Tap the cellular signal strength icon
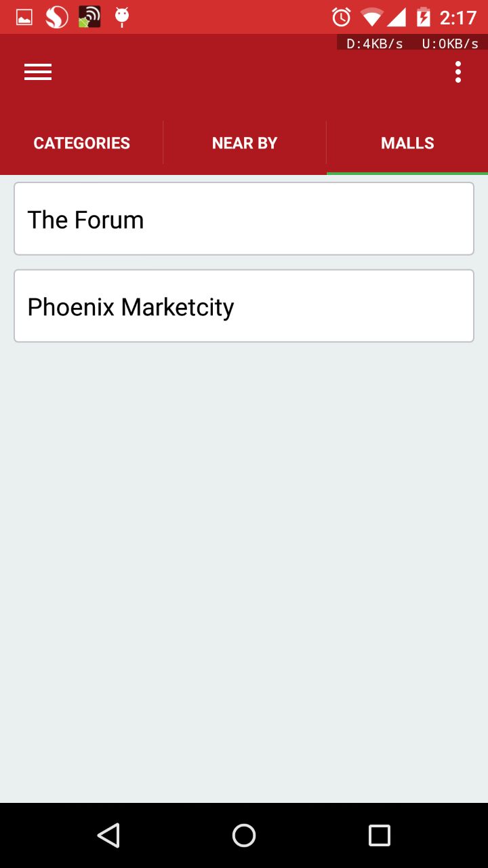The height and width of the screenshot is (868, 488). click(x=396, y=17)
